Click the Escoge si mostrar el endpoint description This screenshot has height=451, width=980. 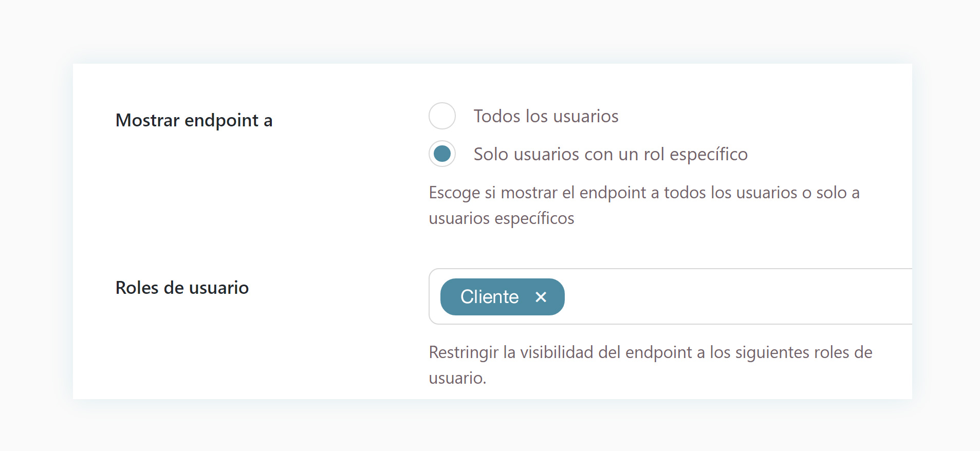tap(643, 193)
